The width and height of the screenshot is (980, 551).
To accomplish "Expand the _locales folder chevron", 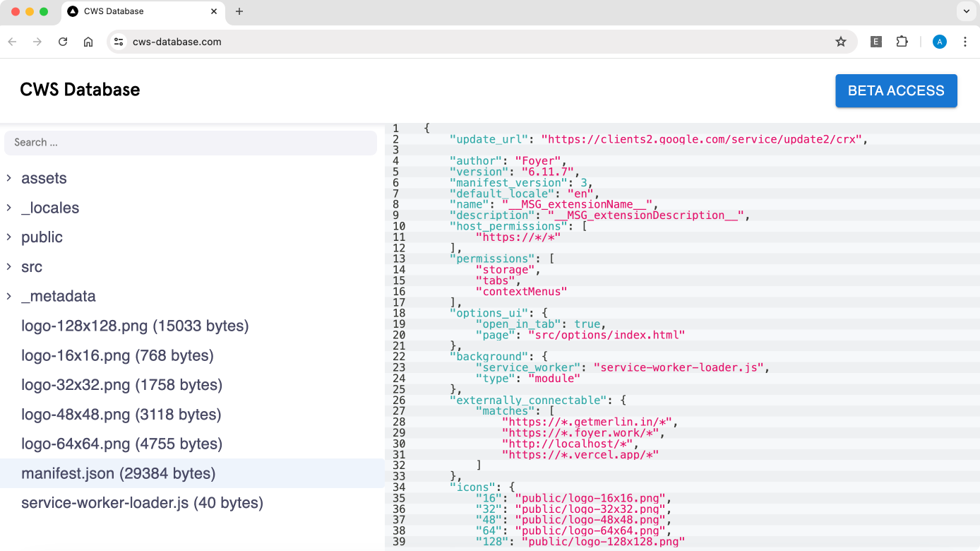I will pyautogui.click(x=9, y=208).
